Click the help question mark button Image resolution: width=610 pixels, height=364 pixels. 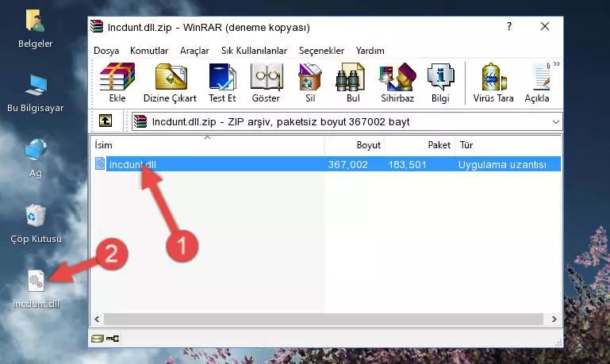pyautogui.click(x=508, y=26)
